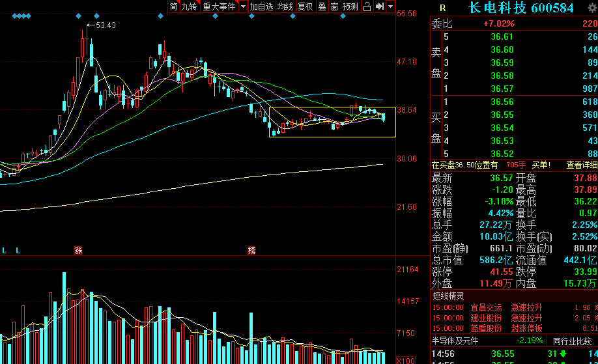Click the jump-to-end arrow icon
The height and width of the screenshot is (364, 598).
pos(380,7)
